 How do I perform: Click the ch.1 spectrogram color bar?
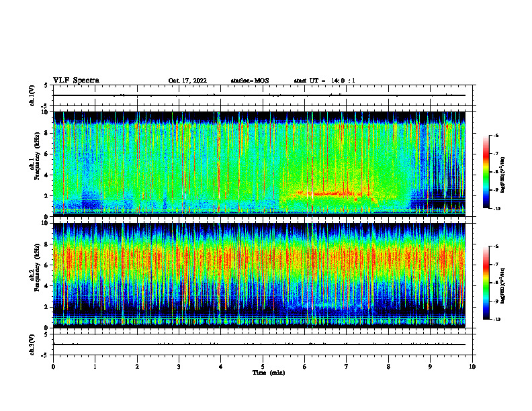486,172
